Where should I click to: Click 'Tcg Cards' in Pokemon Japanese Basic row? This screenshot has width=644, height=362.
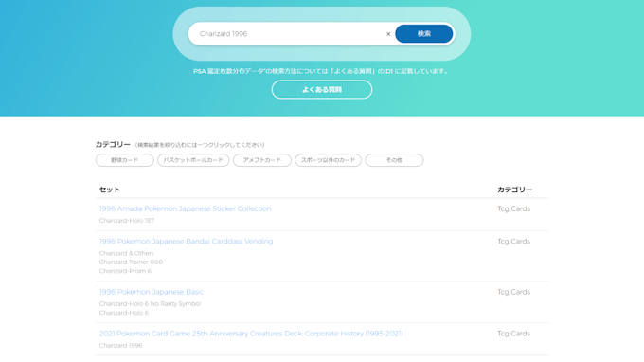[514, 292]
